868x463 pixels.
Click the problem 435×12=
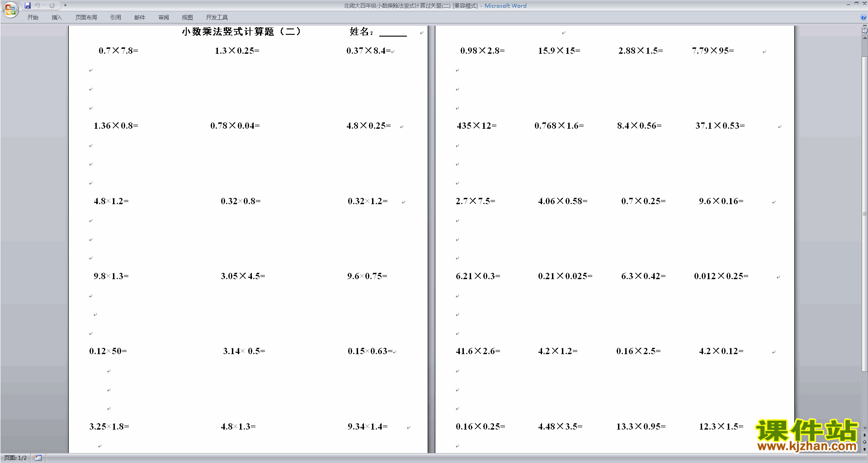tap(476, 126)
